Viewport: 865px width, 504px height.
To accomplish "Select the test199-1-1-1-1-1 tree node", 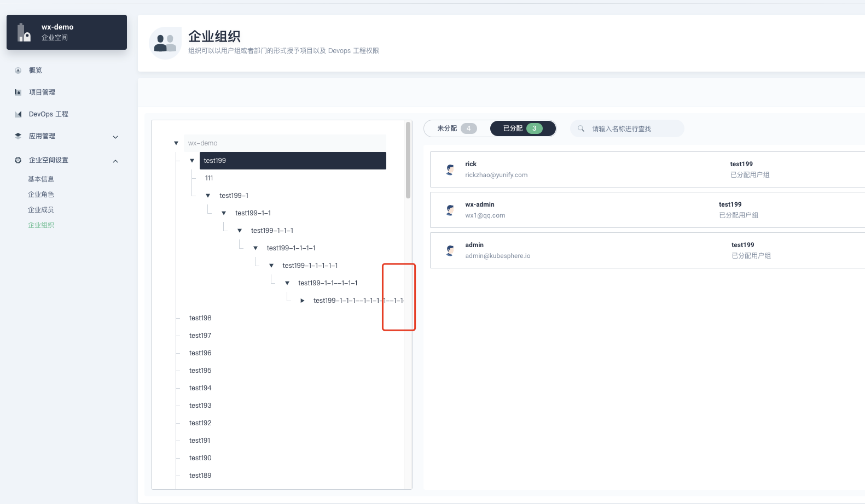I will [310, 266].
